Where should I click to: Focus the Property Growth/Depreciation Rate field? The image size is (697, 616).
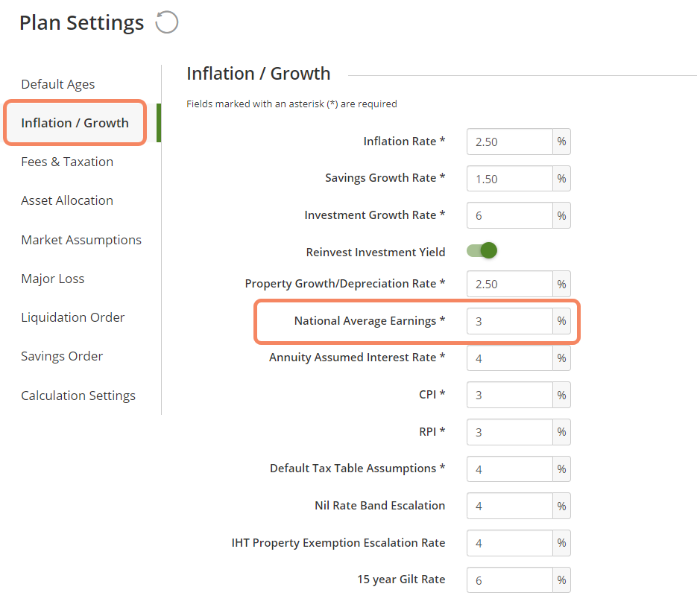pyautogui.click(x=509, y=284)
